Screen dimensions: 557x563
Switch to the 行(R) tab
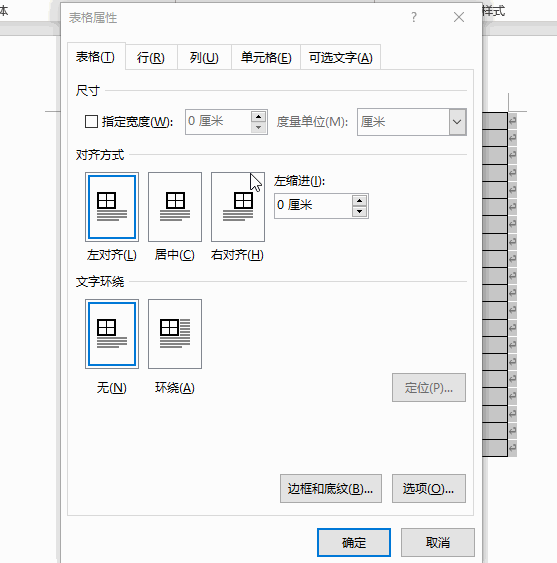[151, 58]
